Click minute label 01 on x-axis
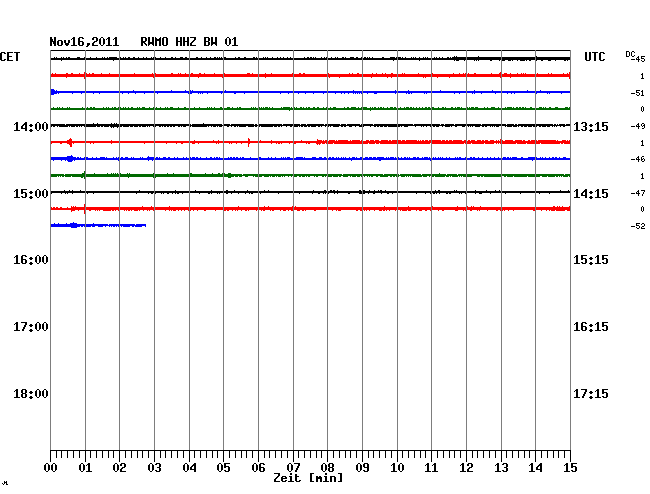 point(85,468)
